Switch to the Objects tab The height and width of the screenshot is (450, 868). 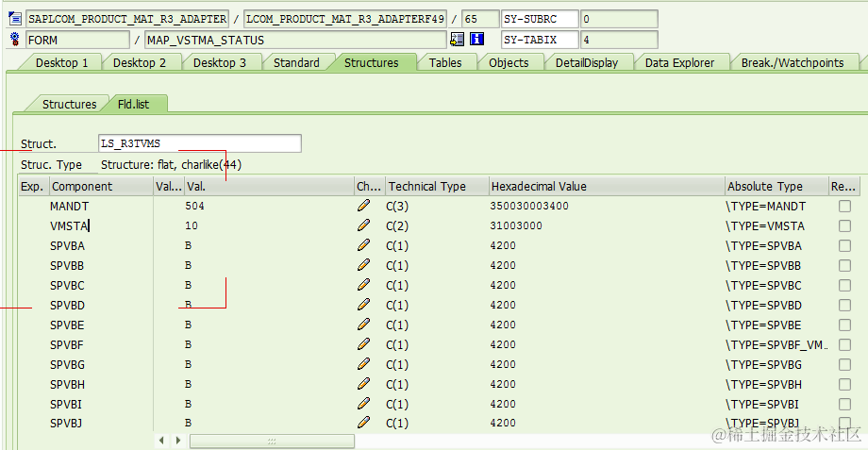[509, 62]
